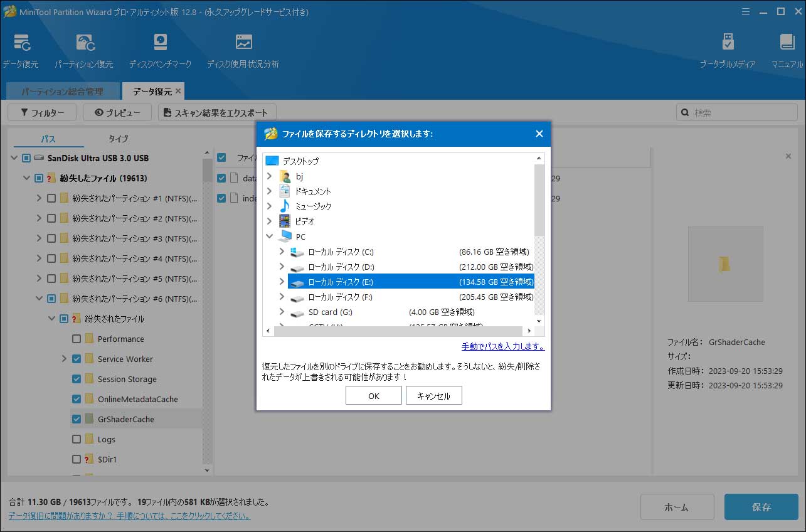
Task: Uncheck the GrShaderCache checkbox
Action: (77, 419)
